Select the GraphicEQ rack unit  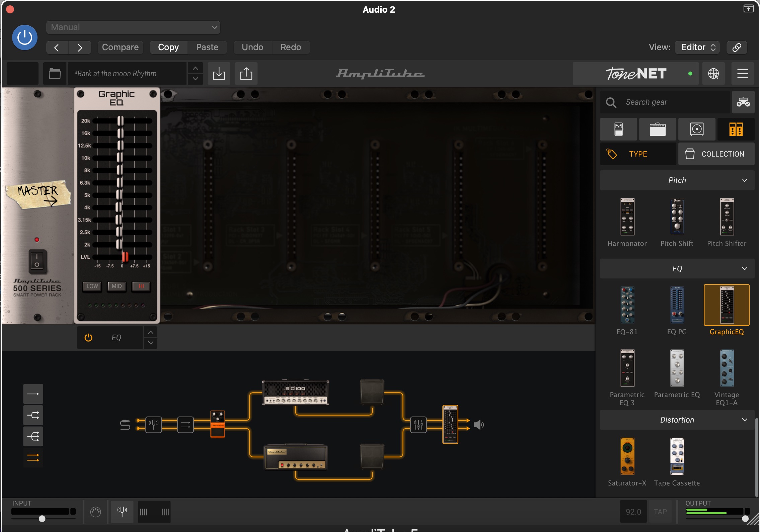(x=727, y=310)
